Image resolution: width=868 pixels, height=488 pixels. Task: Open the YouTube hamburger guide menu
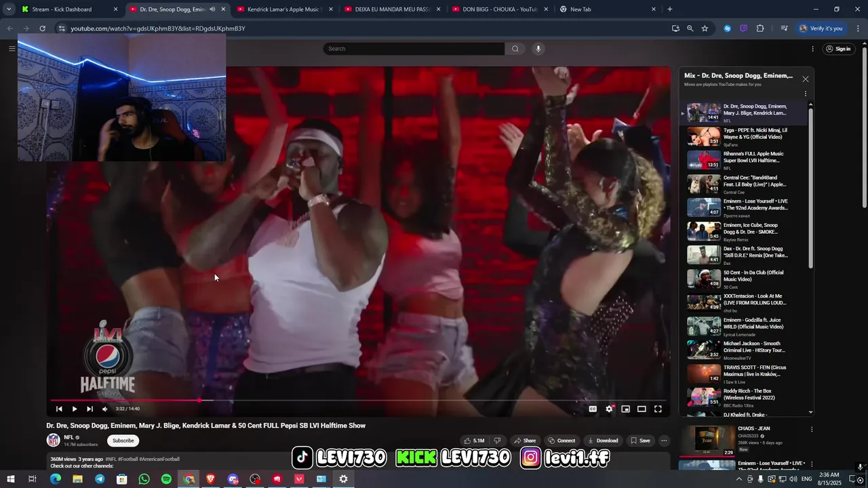[12, 49]
